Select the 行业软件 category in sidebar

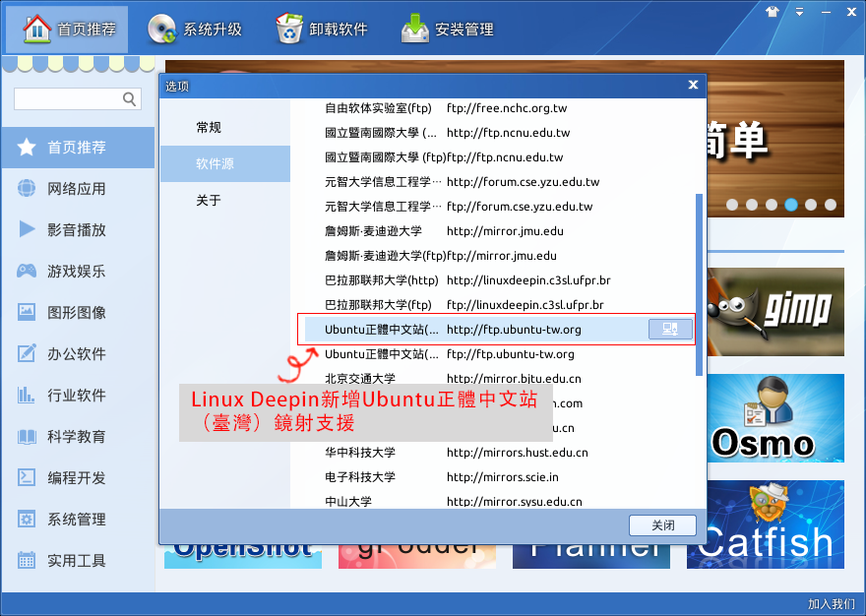[78, 396]
